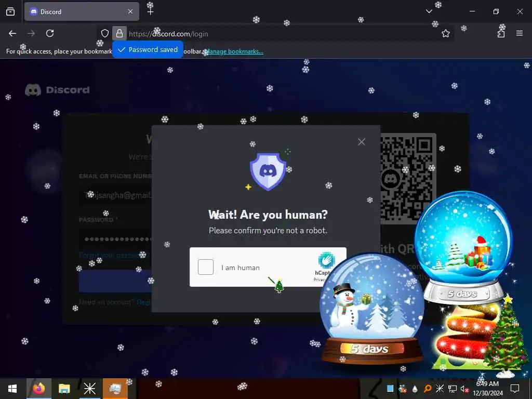Viewport: 532px width, 399px height.
Task: Open the snowflake app in taskbar
Action: click(x=89, y=389)
